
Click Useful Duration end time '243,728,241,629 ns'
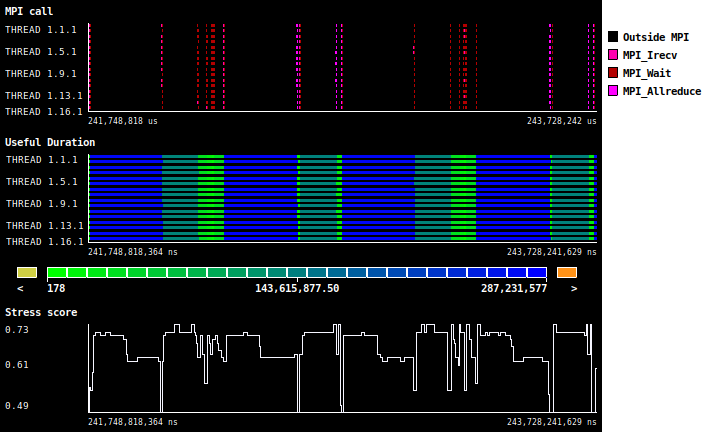[x=552, y=252]
